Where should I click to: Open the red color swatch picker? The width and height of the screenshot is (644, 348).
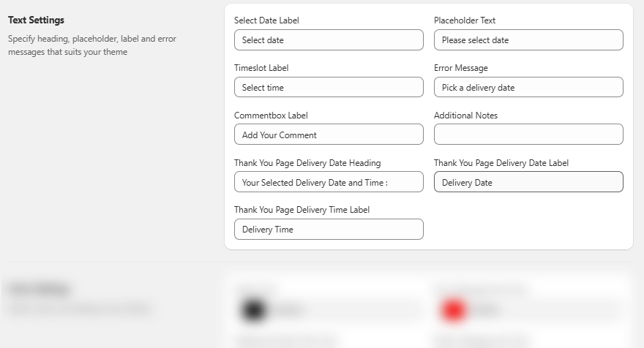453,311
